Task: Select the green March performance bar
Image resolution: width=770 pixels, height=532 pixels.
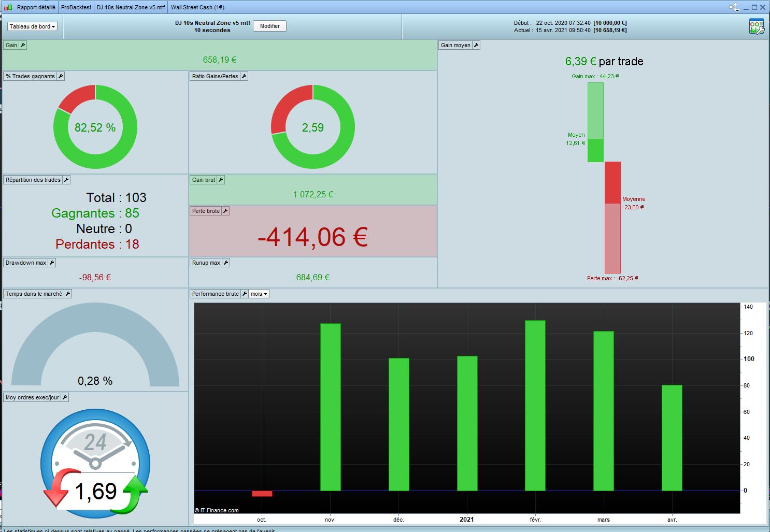Action: tap(604, 411)
